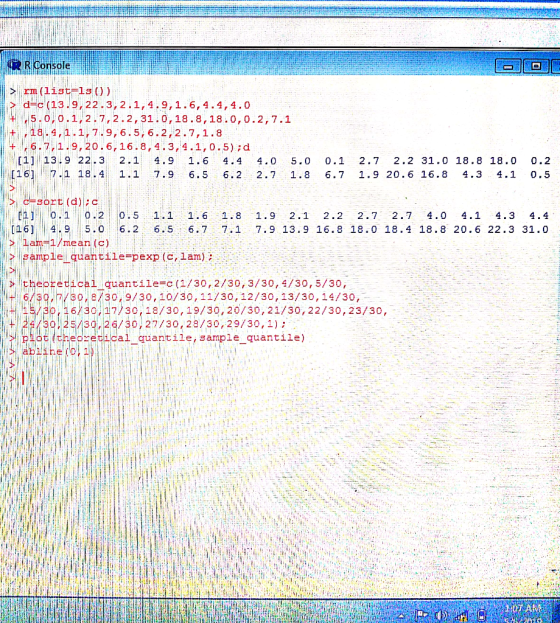Click the 'plot(theoretical_quantile,sample_quantile)' line

click(x=163, y=338)
